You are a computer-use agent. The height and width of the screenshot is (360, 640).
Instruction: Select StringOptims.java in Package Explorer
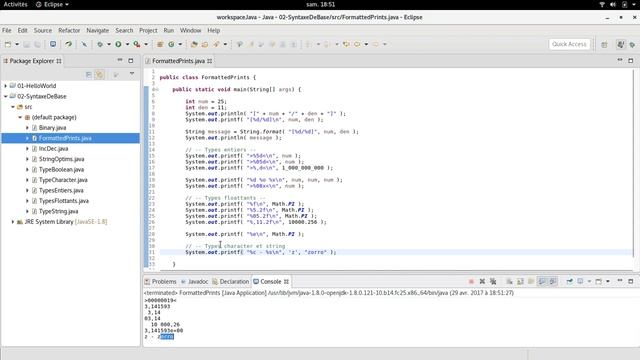61,159
